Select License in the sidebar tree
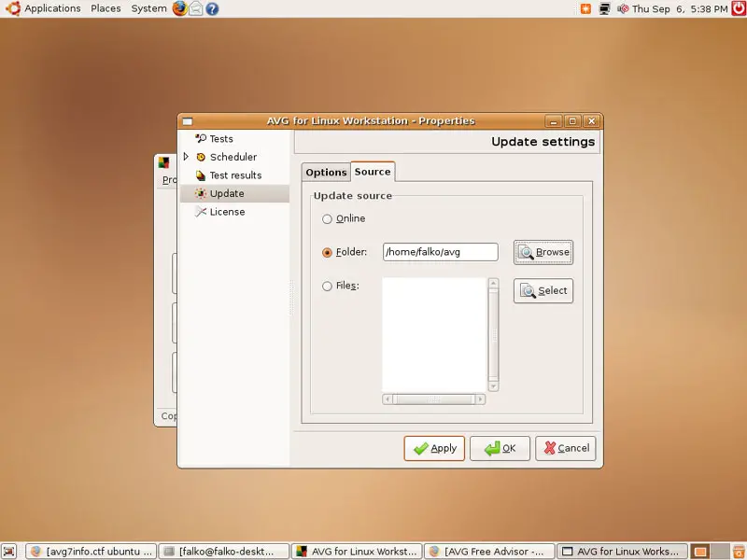 pyautogui.click(x=227, y=212)
